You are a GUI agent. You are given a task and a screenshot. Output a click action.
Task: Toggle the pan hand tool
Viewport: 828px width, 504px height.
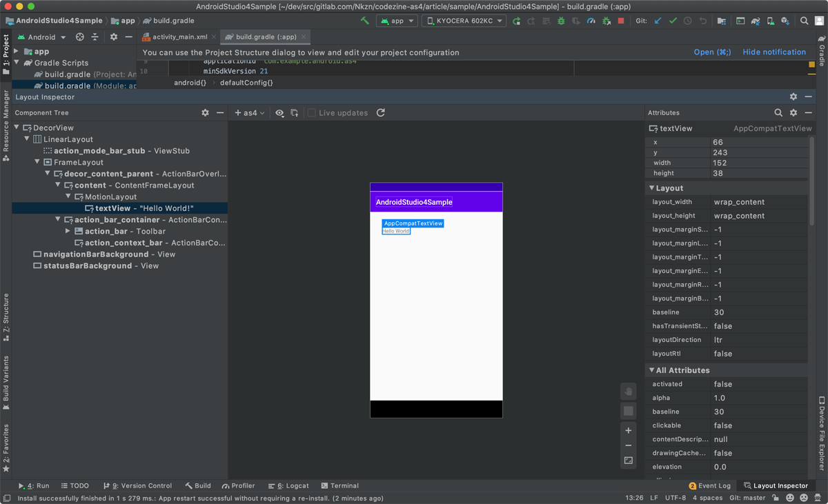pos(628,392)
